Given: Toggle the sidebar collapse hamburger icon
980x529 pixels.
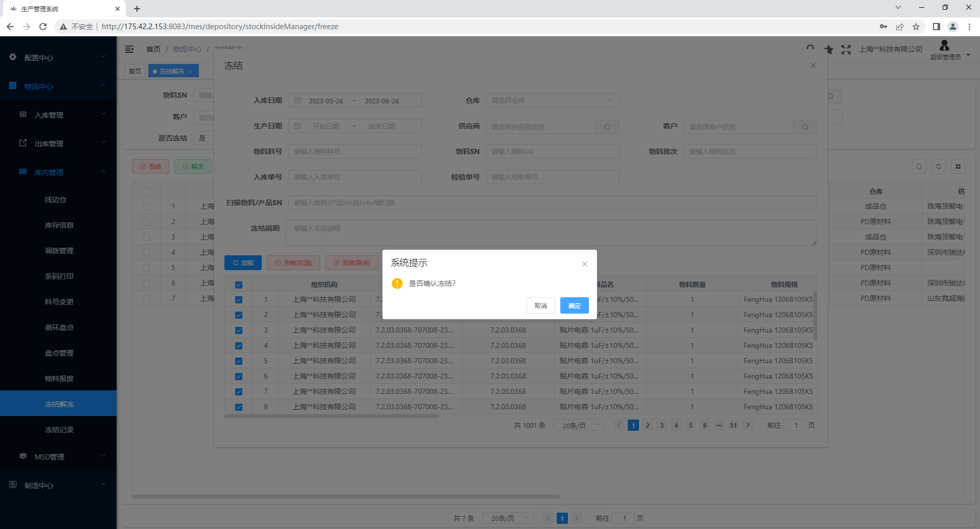Looking at the screenshot, I should [x=129, y=49].
